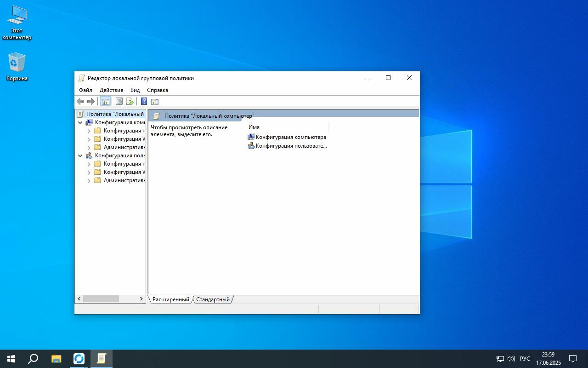Select the Политика "Локальный компьютер" tree root
This screenshot has width=588, height=368.
[x=114, y=114]
